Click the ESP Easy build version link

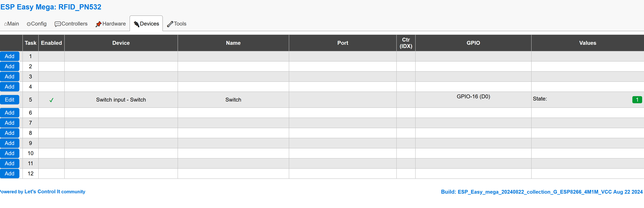tap(542, 192)
